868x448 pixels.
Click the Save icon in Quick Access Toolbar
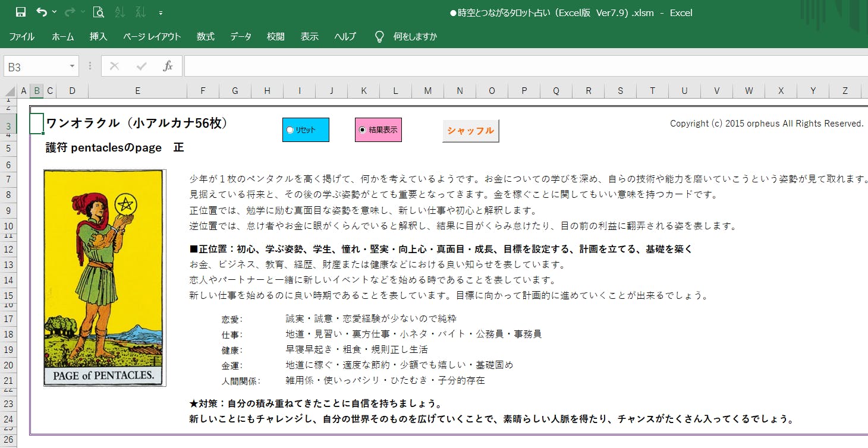pos(21,12)
